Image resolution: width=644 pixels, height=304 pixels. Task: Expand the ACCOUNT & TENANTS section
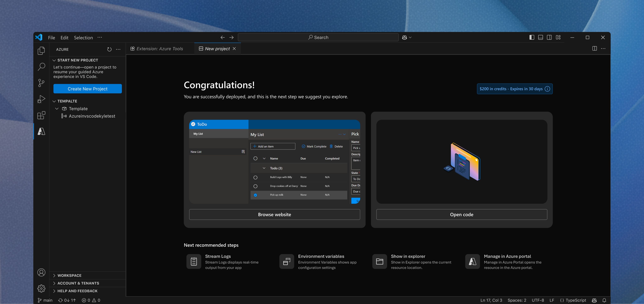54,283
